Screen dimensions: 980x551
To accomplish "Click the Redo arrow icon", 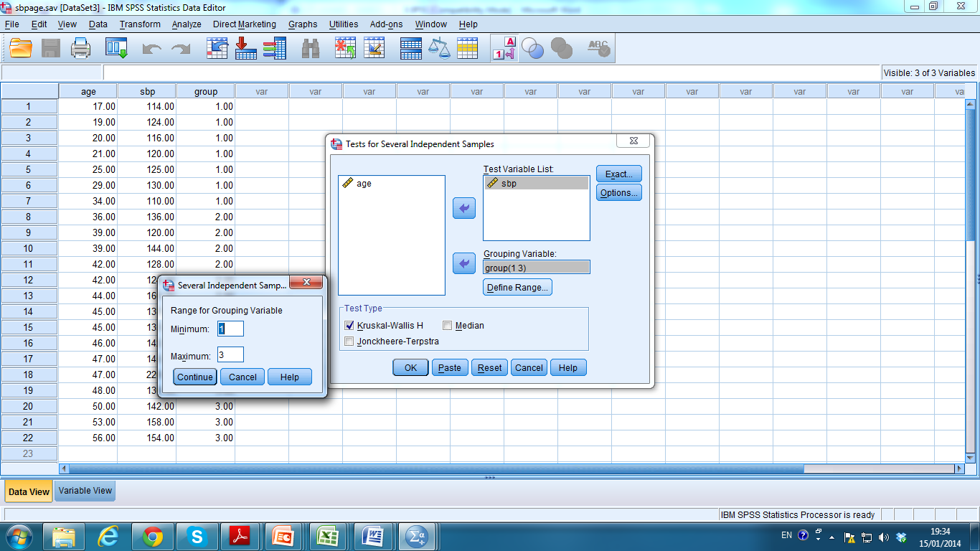I will click(181, 49).
